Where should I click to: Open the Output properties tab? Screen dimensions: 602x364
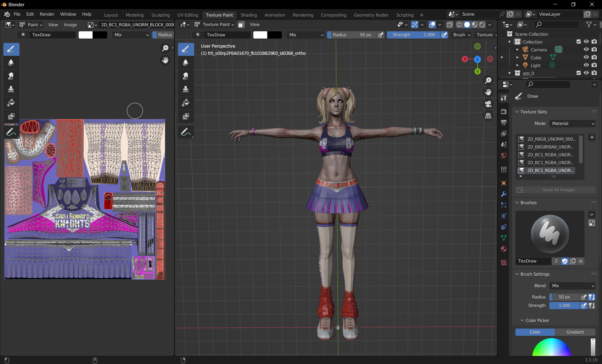(x=504, y=122)
